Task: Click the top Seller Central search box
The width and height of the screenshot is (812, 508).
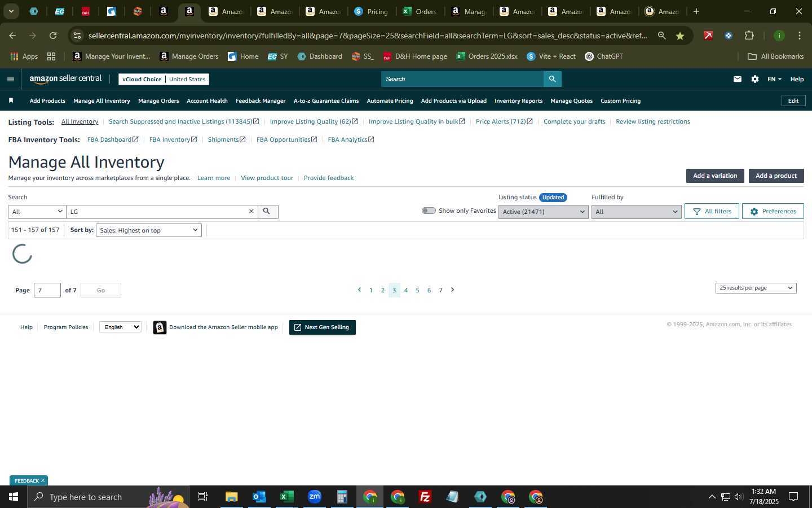Action: pyautogui.click(x=462, y=79)
